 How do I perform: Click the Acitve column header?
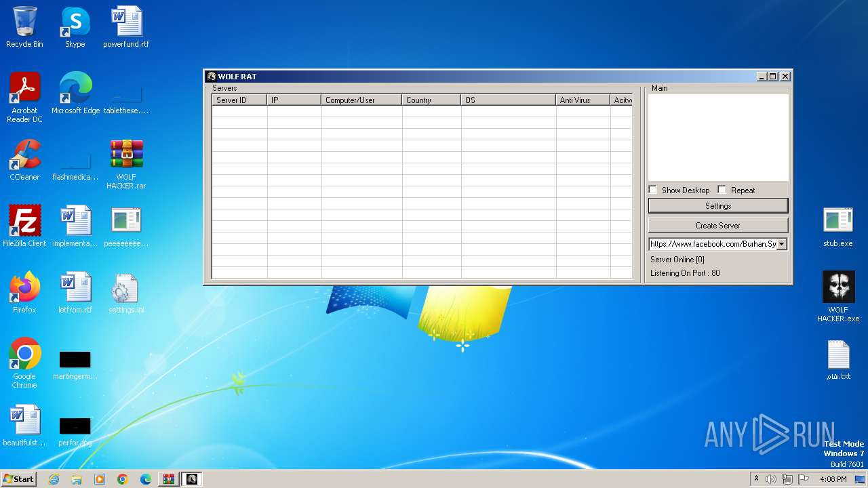[622, 100]
